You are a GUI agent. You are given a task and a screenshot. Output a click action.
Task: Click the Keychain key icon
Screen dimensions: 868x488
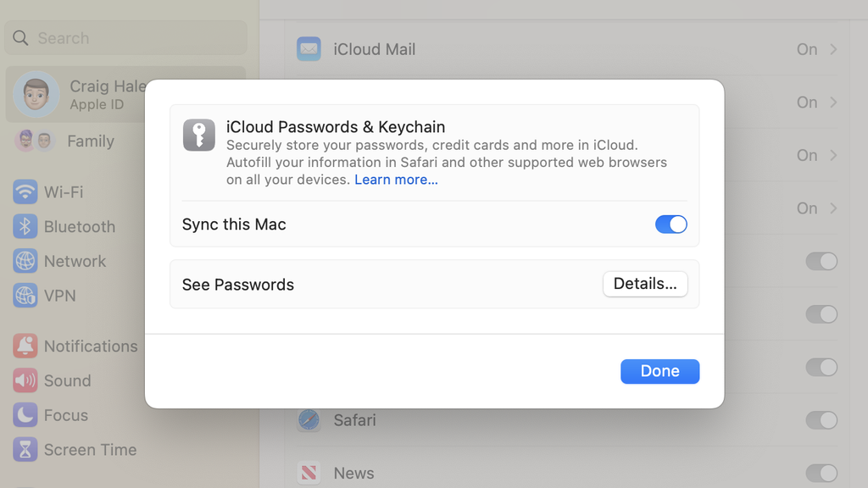[x=199, y=136]
